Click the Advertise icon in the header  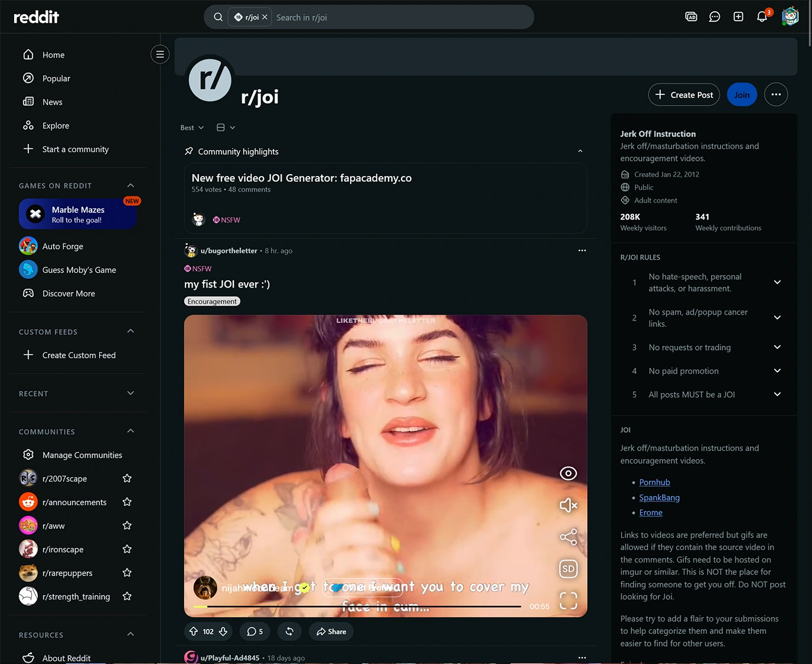tap(691, 17)
